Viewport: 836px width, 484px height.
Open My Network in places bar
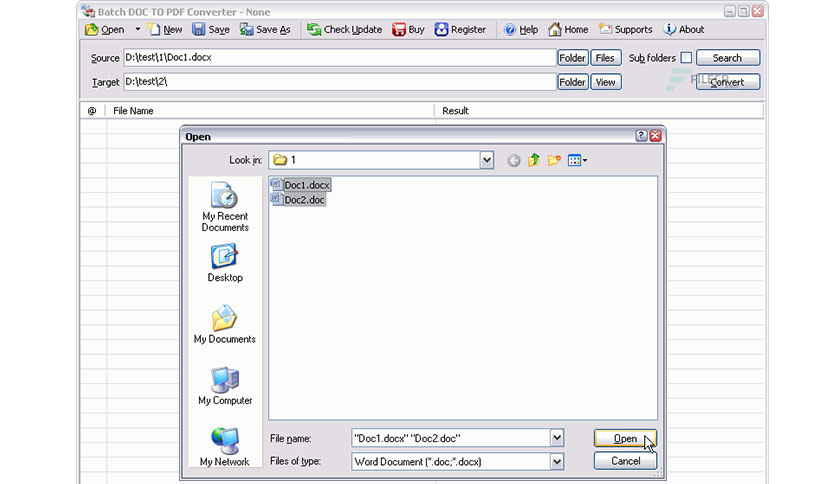tap(225, 447)
